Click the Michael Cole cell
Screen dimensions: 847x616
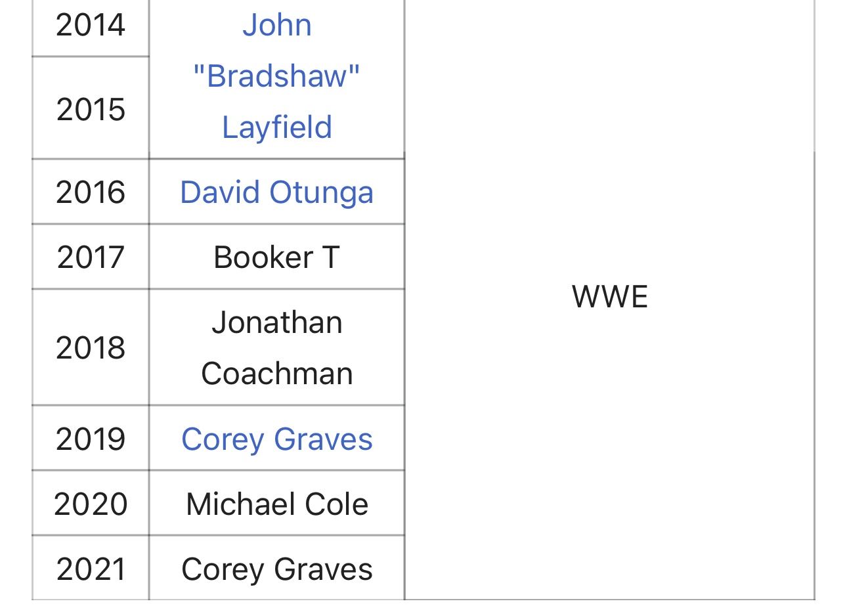pos(276,504)
